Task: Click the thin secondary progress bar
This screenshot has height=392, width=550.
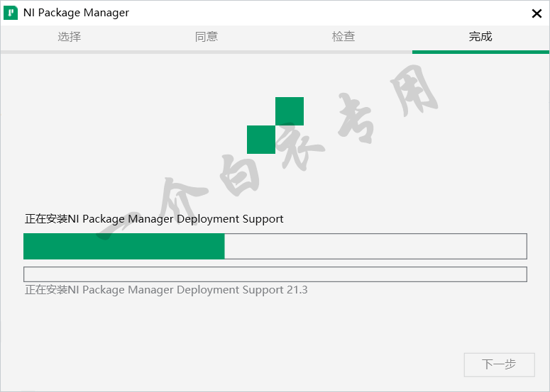Action: pyautogui.click(x=275, y=274)
